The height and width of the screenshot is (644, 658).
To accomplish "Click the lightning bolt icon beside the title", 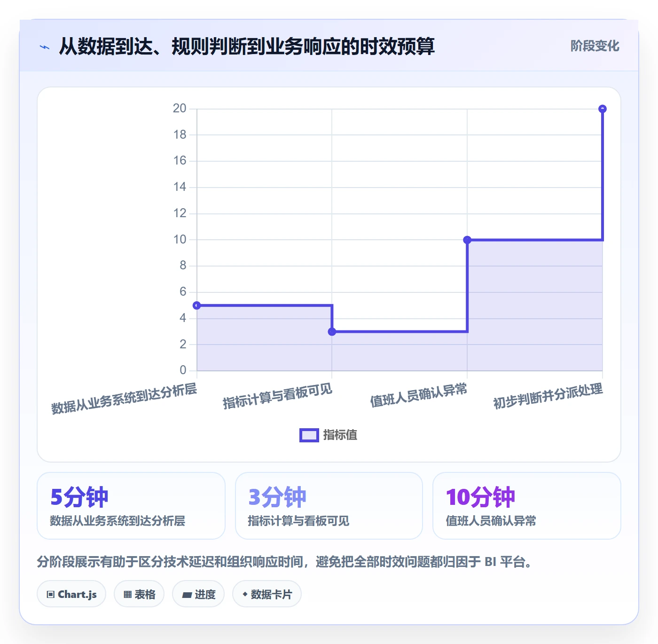I will coord(45,47).
